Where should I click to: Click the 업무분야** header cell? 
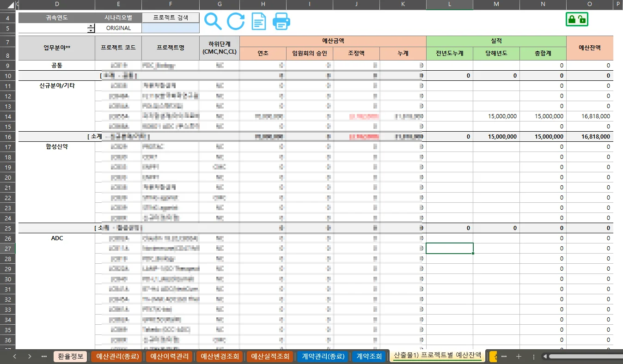(x=56, y=48)
